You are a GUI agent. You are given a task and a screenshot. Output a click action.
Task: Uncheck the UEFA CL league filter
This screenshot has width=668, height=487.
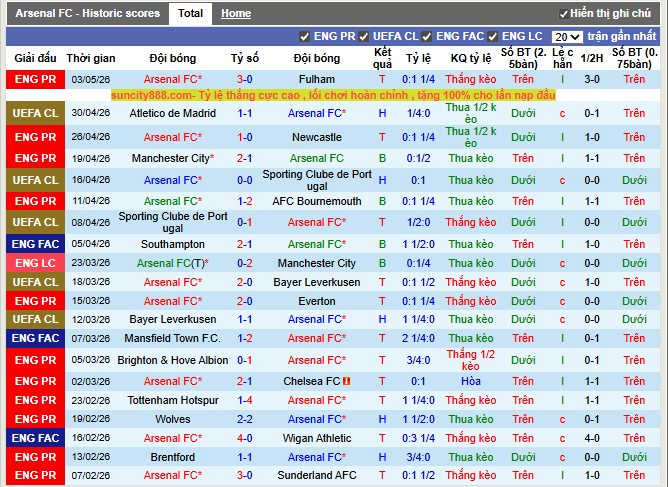click(x=363, y=37)
